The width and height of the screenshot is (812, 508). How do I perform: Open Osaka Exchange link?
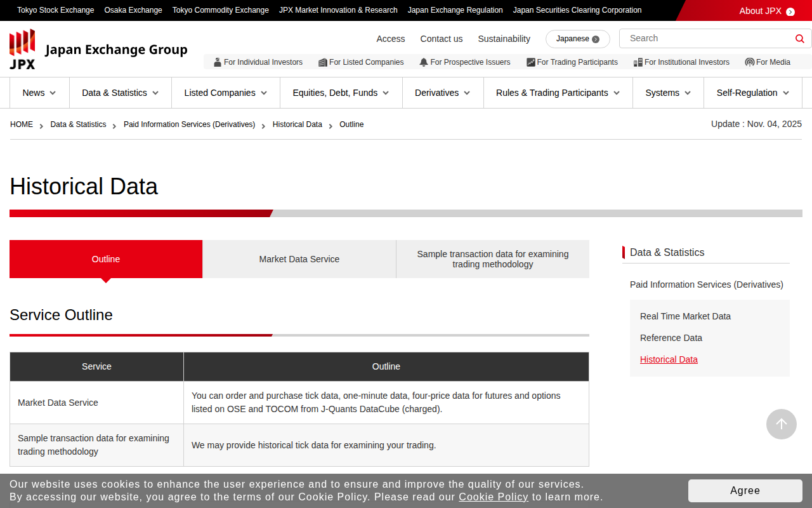coord(133,10)
